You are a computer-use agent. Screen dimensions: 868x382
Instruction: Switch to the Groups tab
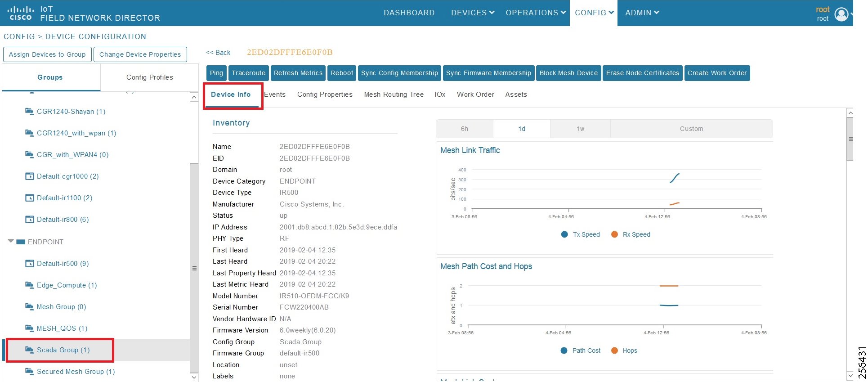pos(51,77)
